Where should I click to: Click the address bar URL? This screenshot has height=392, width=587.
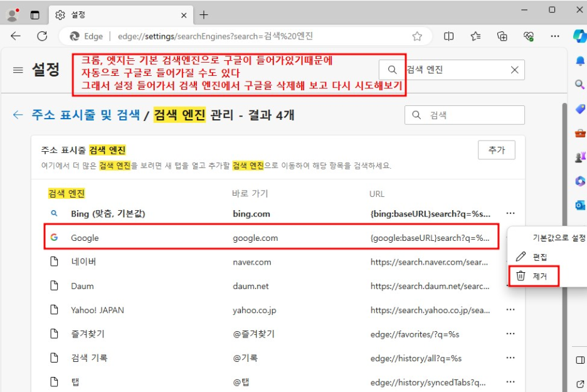(215, 36)
